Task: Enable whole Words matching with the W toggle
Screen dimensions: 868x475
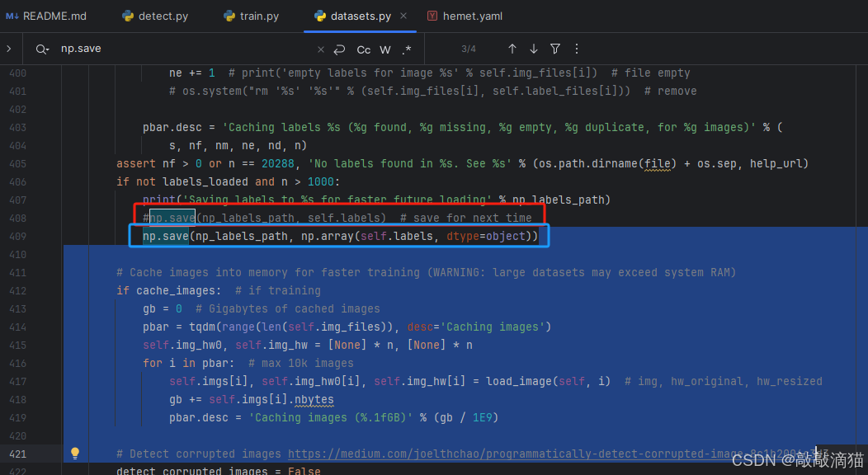Action: coord(384,49)
